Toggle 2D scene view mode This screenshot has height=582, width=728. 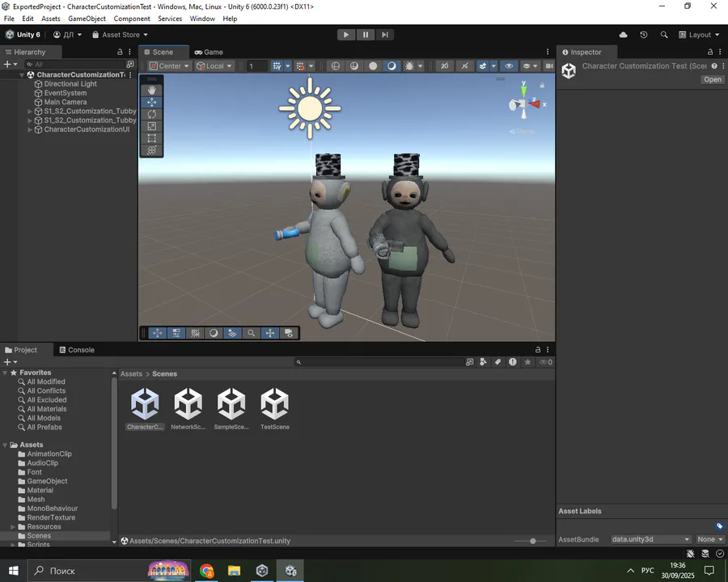point(444,66)
